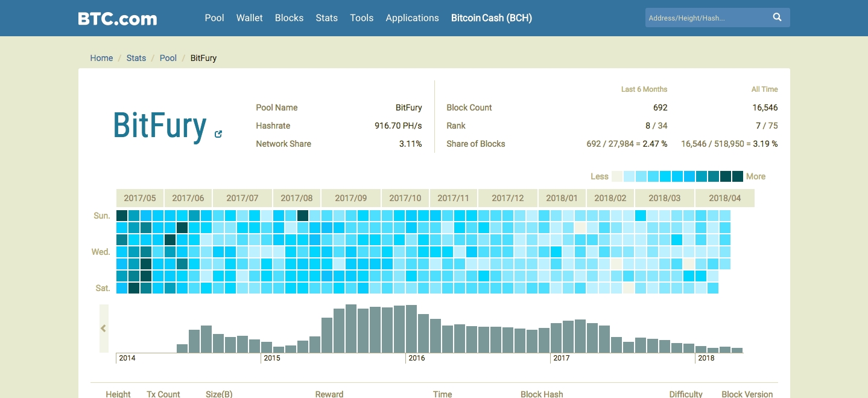Select the 2018/03 month header
Image resolution: width=868 pixels, height=398 pixels.
pyautogui.click(x=665, y=198)
